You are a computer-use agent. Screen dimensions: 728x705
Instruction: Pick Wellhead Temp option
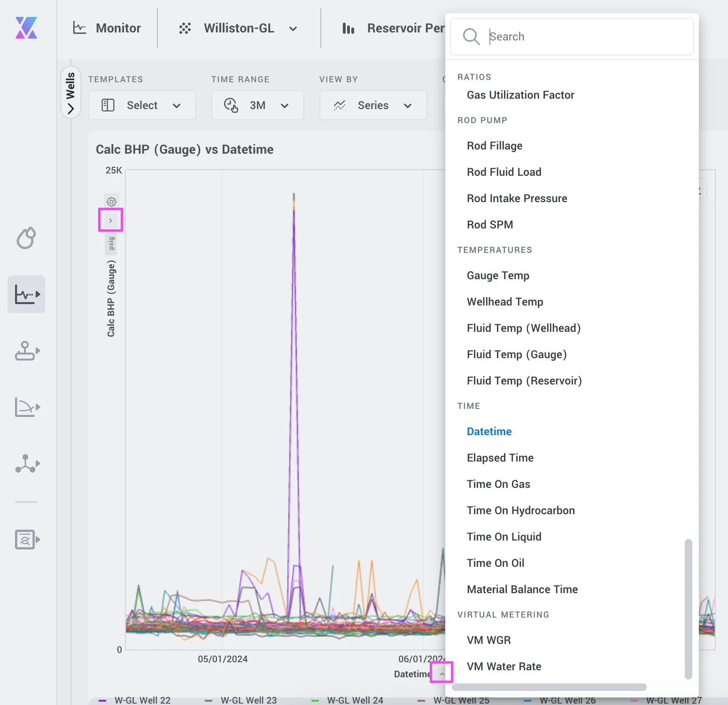tap(505, 302)
